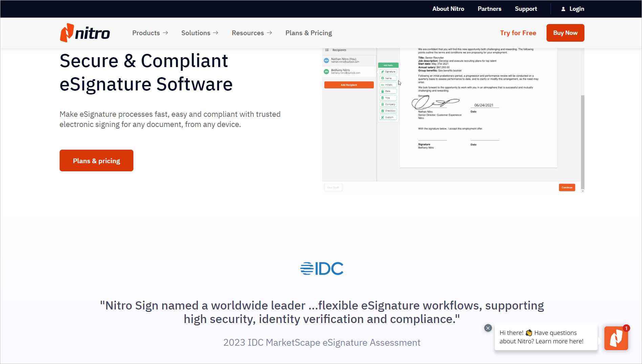Select the Checkbox field in the demo panel
This screenshot has height=364, width=642.
[x=388, y=111]
